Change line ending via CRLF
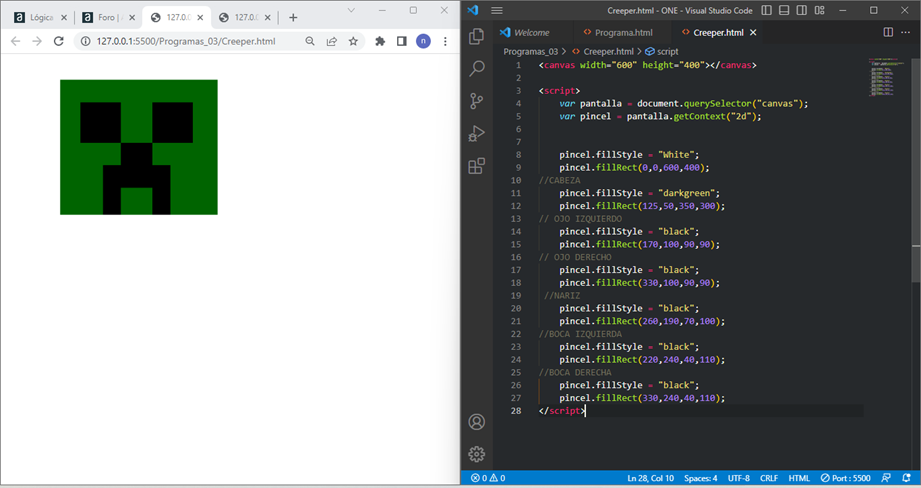The image size is (921, 488). click(769, 478)
